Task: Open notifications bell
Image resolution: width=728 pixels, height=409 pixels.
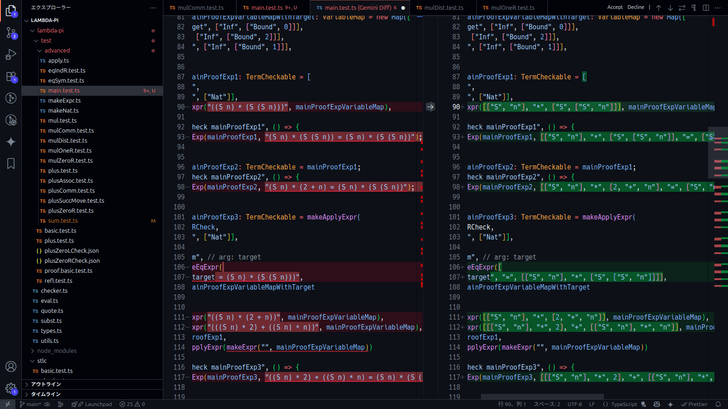Action: (718, 404)
